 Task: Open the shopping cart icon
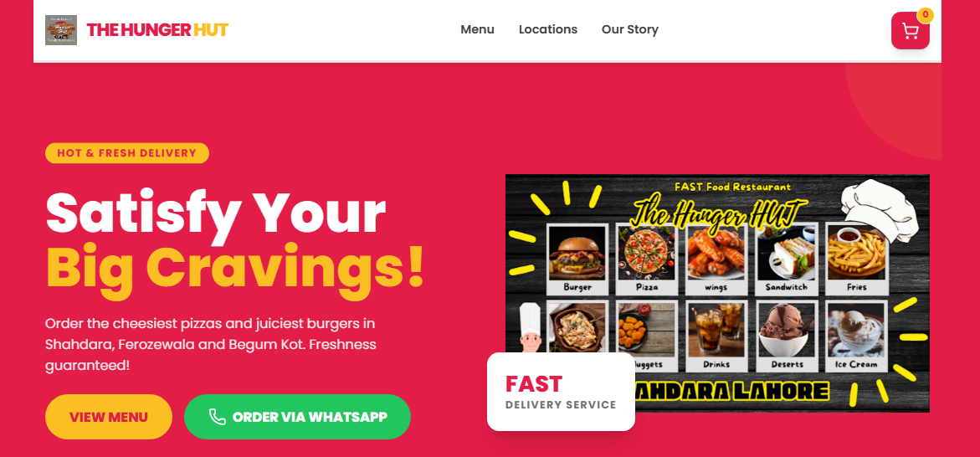click(x=910, y=31)
